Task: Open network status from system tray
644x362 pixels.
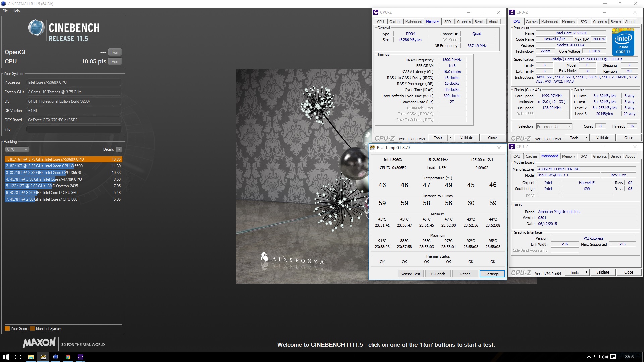Action: pos(597,357)
